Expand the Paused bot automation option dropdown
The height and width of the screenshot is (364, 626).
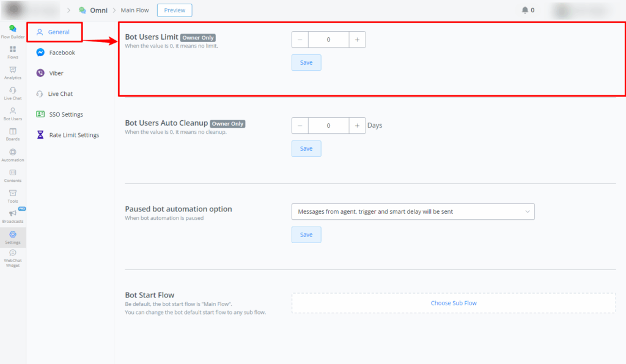pos(413,211)
